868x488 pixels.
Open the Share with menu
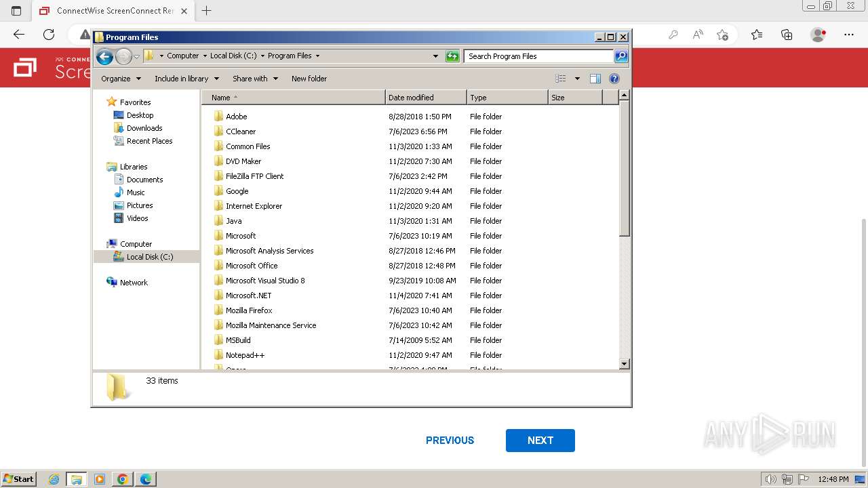click(255, 79)
